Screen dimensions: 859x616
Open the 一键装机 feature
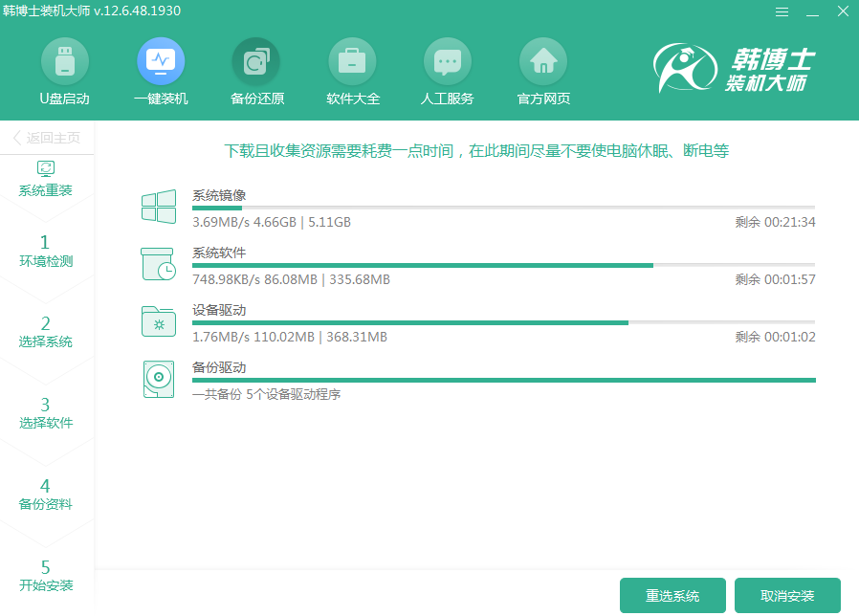pyautogui.click(x=160, y=71)
